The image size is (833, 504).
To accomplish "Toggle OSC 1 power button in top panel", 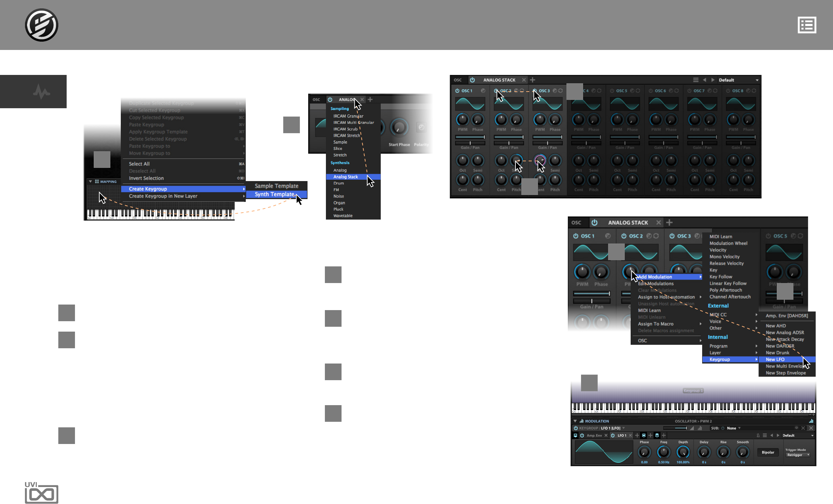I will coord(457,91).
